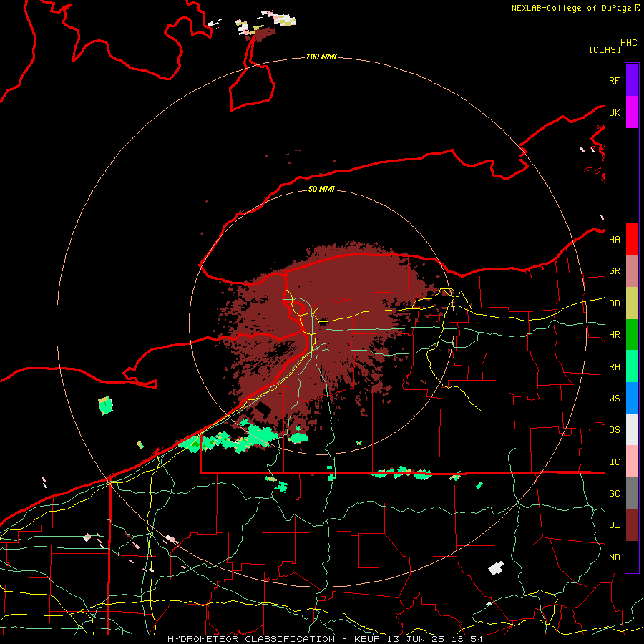Click the UK legend label
The height and width of the screenshot is (644, 644).
tap(615, 112)
